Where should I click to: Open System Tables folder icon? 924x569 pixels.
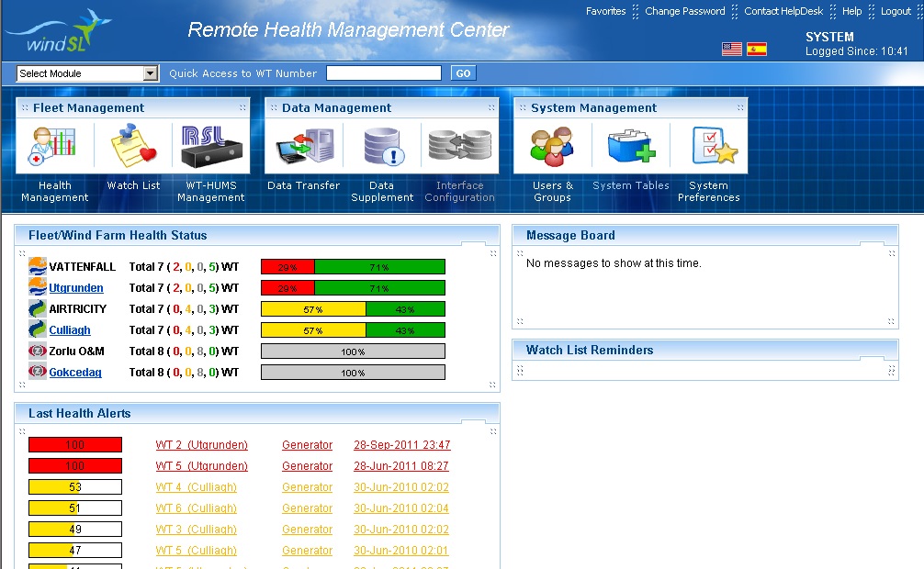tap(631, 146)
